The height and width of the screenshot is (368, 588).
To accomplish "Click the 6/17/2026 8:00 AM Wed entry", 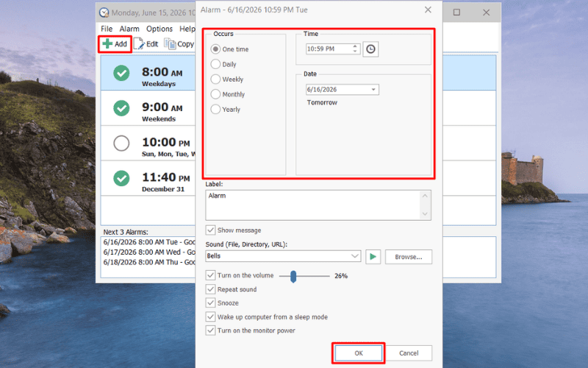I will click(x=149, y=252).
